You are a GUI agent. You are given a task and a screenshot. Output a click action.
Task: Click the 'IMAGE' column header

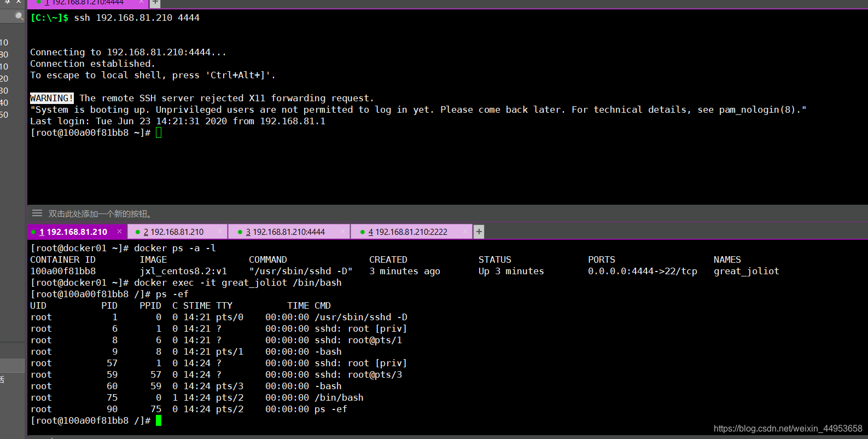[153, 259]
